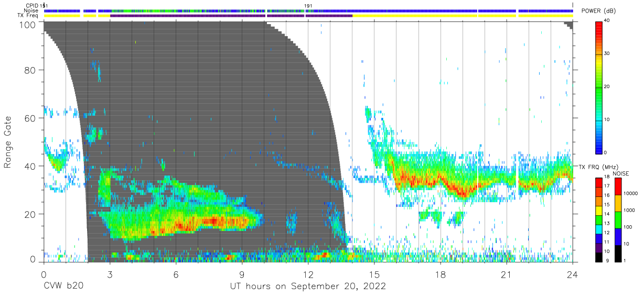Click the CPID value '191' marker
The height and width of the screenshot is (297, 644).
tap(308, 6)
